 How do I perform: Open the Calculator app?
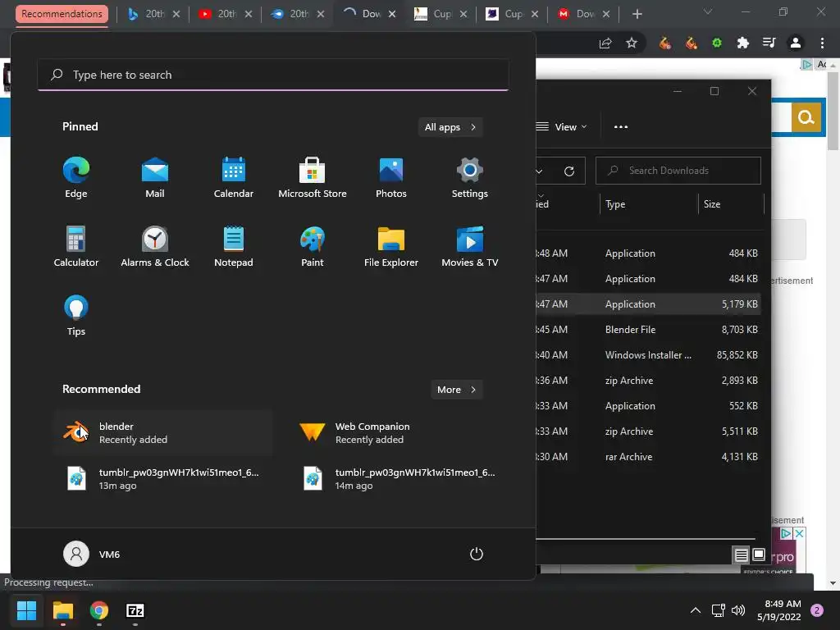76,246
